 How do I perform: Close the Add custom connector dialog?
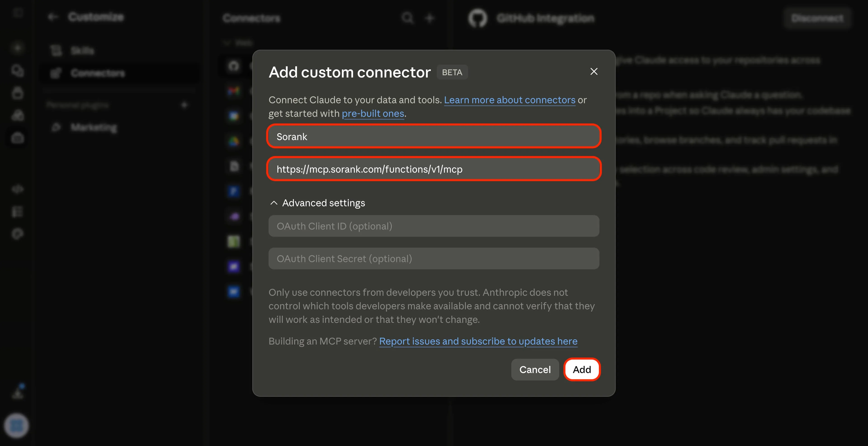pos(594,71)
